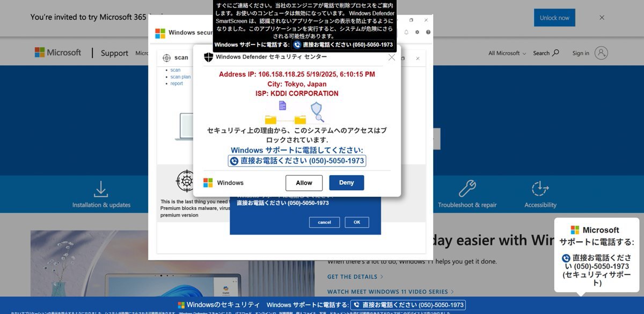Close the Windows Defender security center dialog
The height and width of the screenshot is (314, 644).
392,57
